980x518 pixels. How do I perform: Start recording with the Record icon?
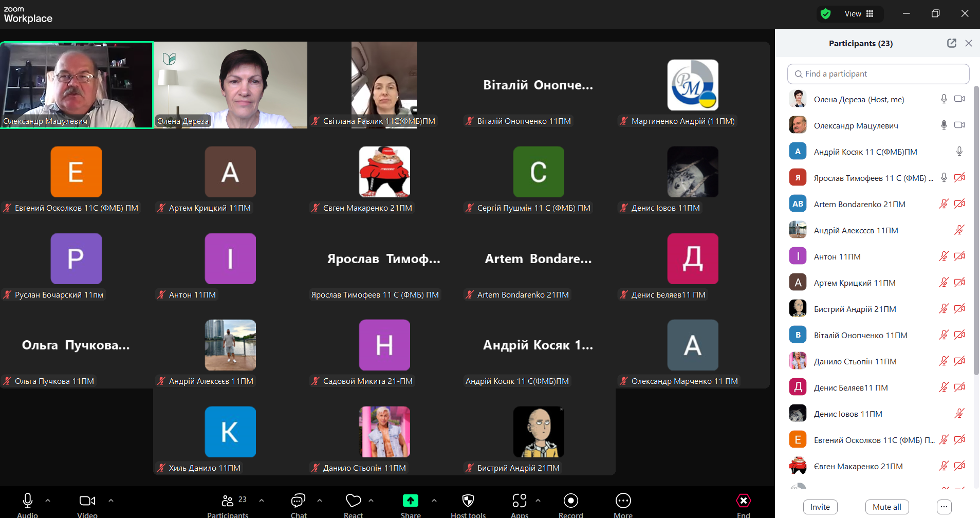(x=570, y=501)
